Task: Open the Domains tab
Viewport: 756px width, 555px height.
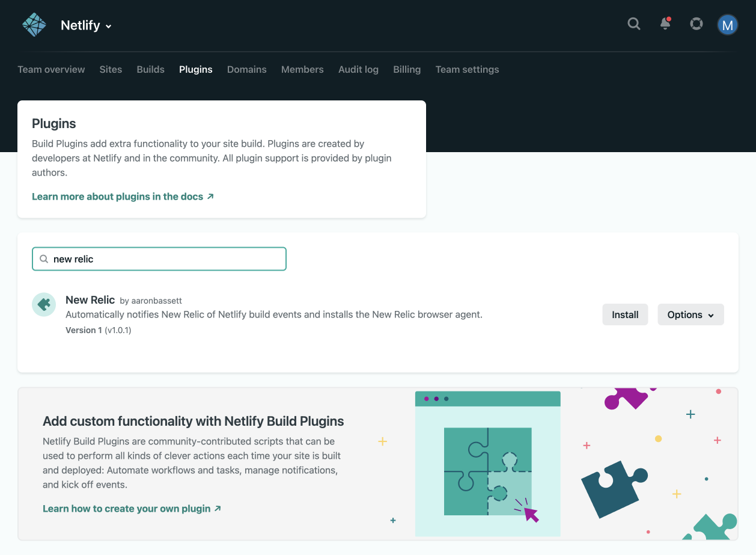Action: click(x=247, y=69)
